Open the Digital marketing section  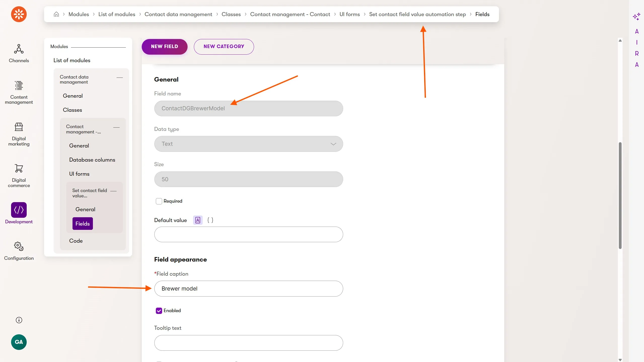[x=19, y=127]
